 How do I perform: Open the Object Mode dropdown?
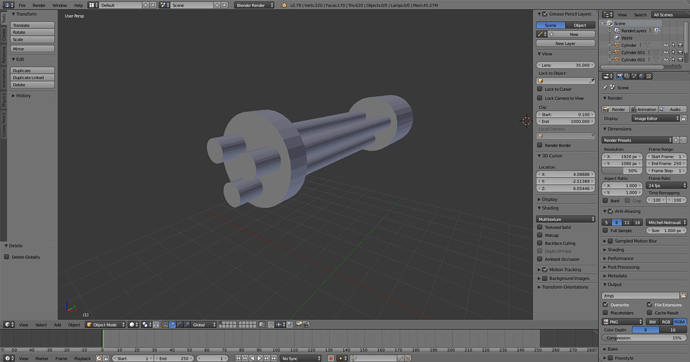coord(105,325)
